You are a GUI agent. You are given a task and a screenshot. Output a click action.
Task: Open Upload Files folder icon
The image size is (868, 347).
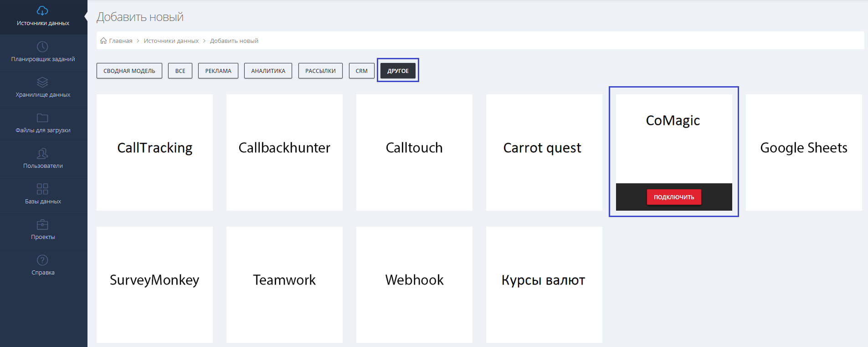(x=42, y=118)
